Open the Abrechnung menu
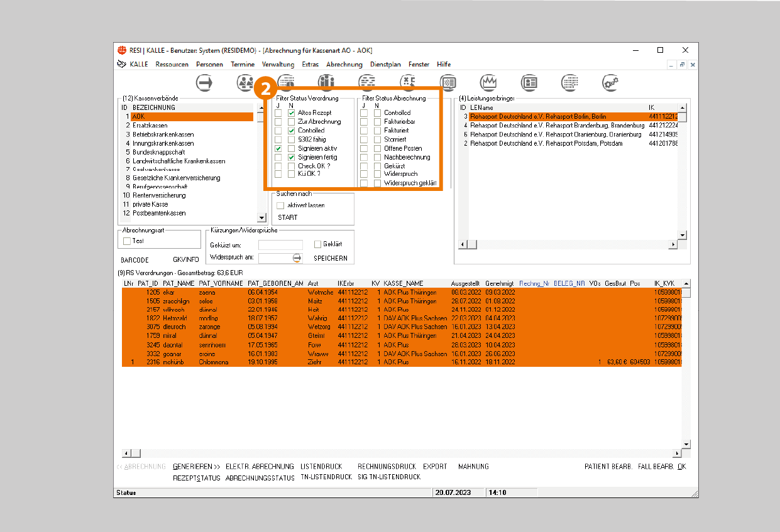The height and width of the screenshot is (532, 780). coord(344,64)
